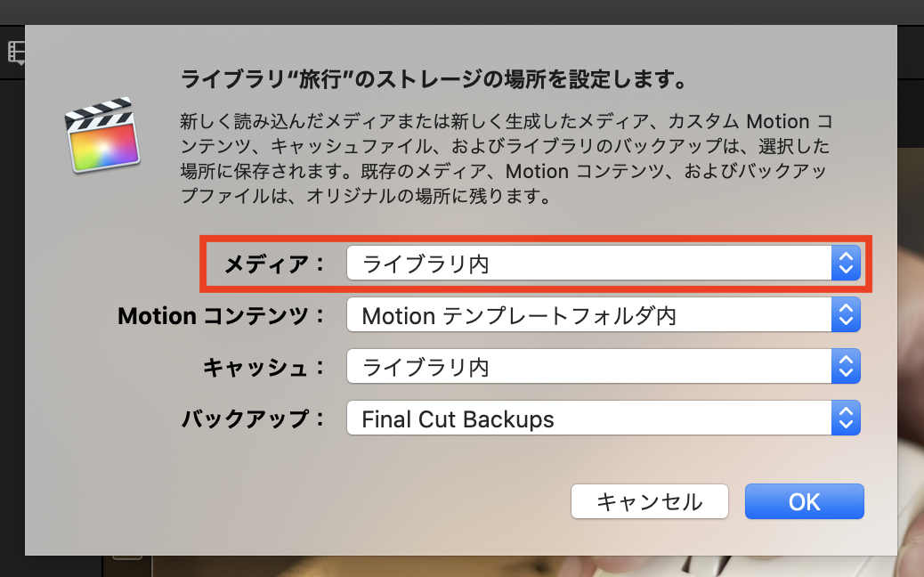The width and height of the screenshot is (924, 577).
Task: Click blue chevron arrows on キャッシュ popup
Action: (846, 366)
